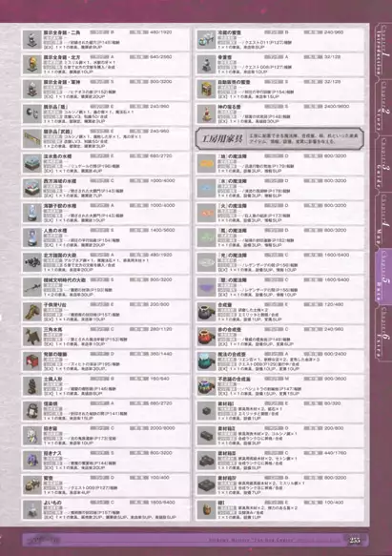
Task: Click the teal magic synthesis pot icon
Action: coord(206,361)
